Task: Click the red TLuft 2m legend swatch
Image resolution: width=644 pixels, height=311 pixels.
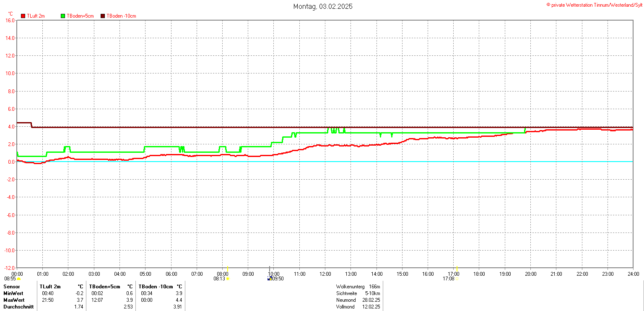Action: (23, 16)
